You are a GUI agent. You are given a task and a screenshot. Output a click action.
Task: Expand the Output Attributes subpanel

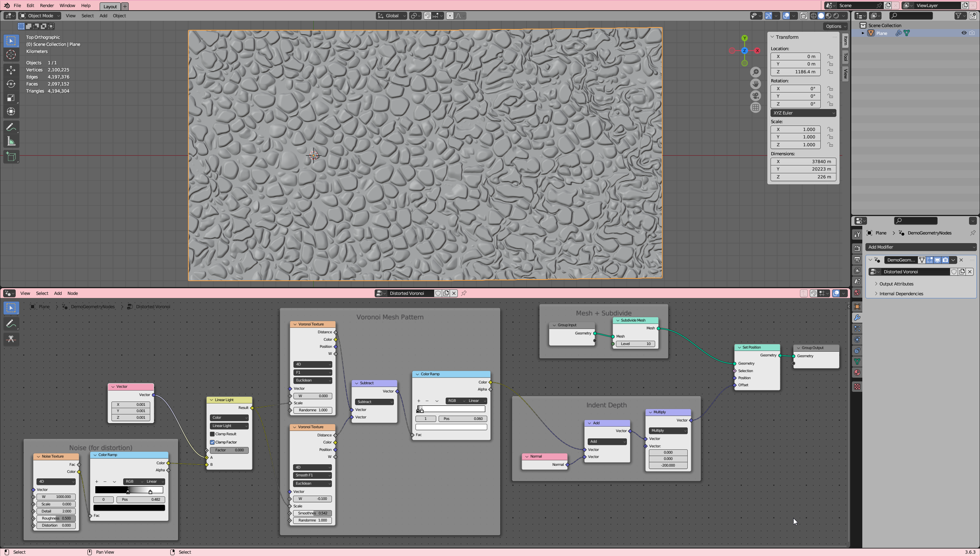896,284
